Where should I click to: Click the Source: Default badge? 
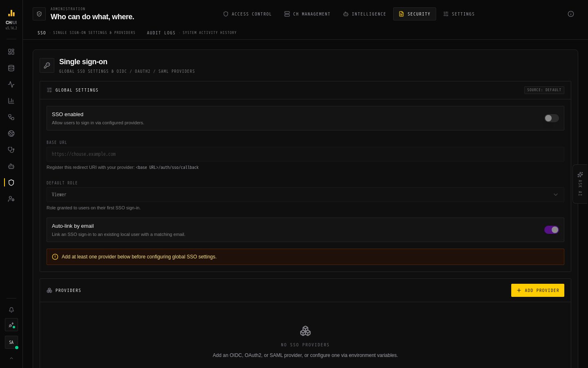pos(544,90)
